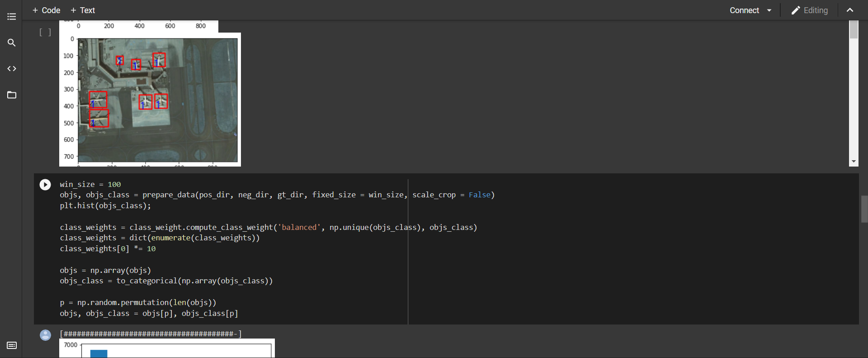Viewport: 868px width, 358px height.
Task: Open the command palette icon at bottom left
Action: coord(12,345)
